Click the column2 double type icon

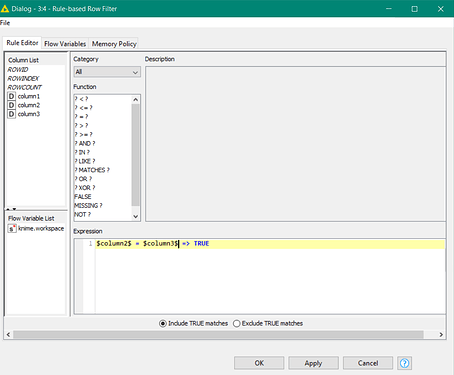coord(11,105)
